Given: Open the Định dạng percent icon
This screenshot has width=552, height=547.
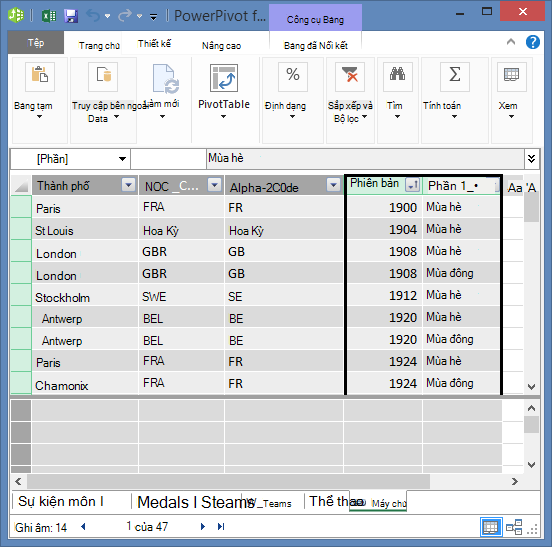Looking at the screenshot, I should point(293,76).
